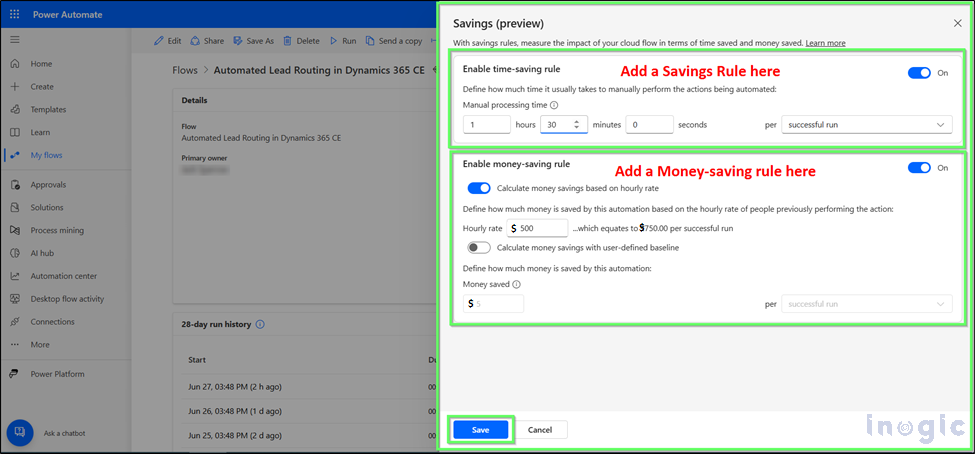Viewport: 975px width, 454px height.
Task: Click the My flows icon
Action: tap(16, 155)
